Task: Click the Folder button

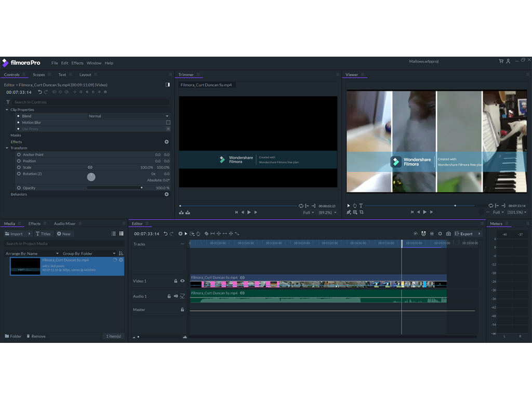Action: [13, 336]
